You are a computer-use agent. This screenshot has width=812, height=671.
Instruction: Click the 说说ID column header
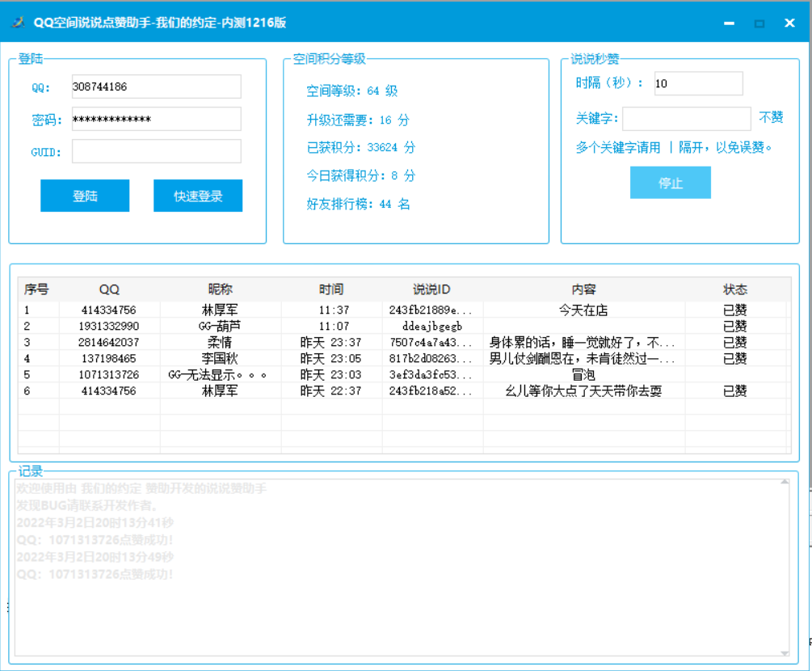(432, 289)
